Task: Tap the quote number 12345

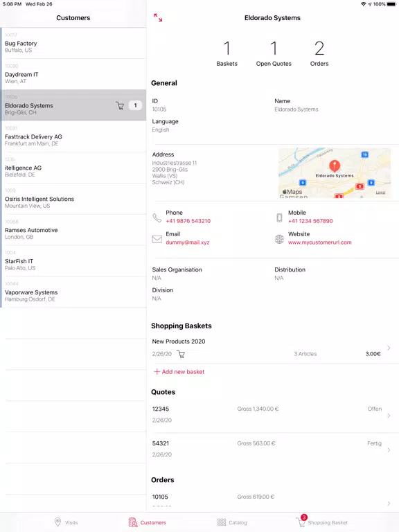Action: (x=161, y=409)
